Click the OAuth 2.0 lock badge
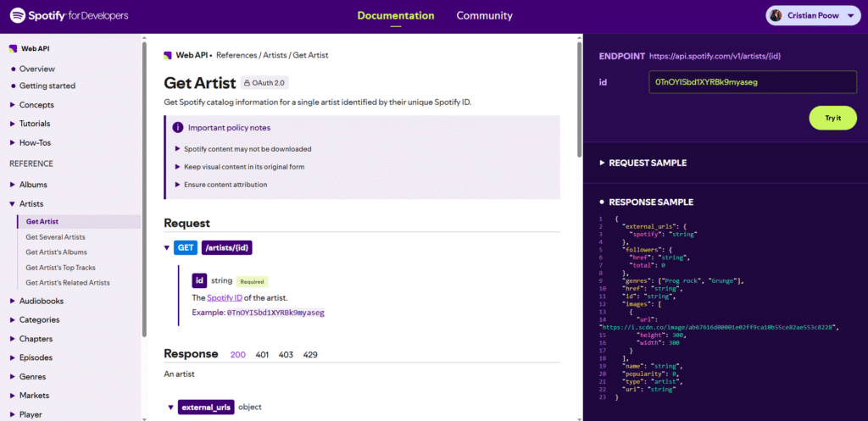Screen dimensions: 868x421 click(264, 83)
